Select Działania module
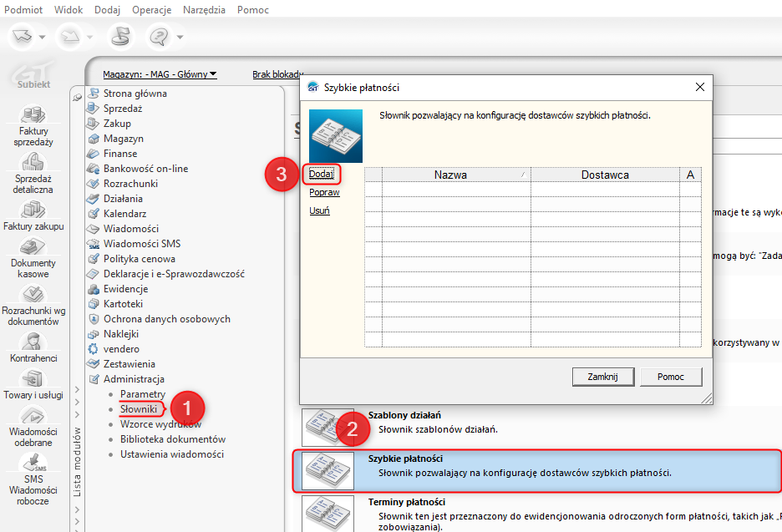Image resolution: width=782 pixels, height=532 pixels. [123, 199]
